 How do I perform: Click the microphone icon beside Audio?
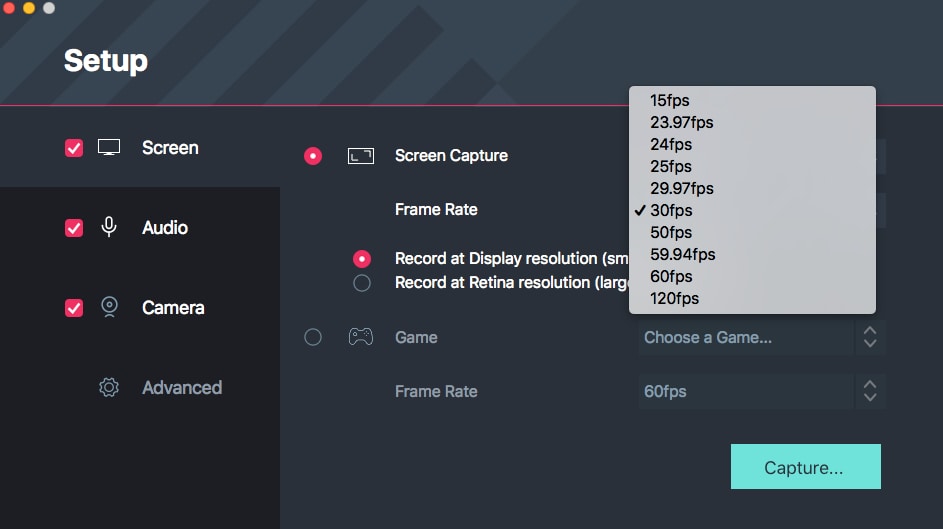click(x=109, y=228)
